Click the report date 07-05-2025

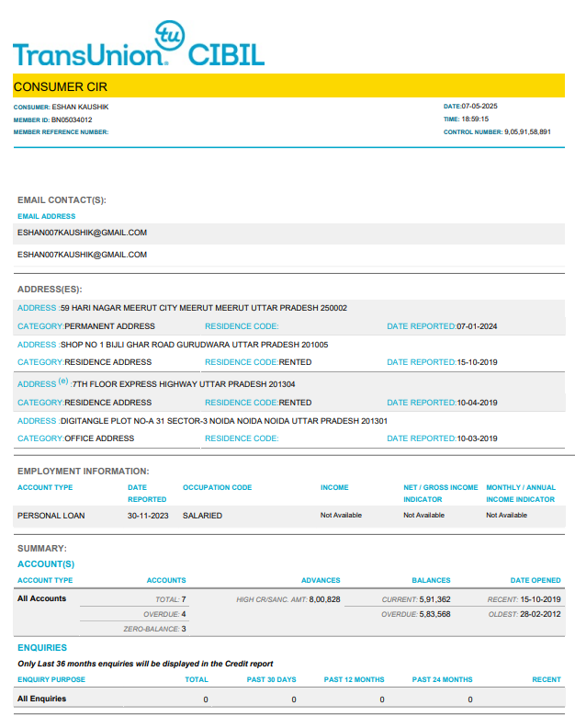point(479,108)
